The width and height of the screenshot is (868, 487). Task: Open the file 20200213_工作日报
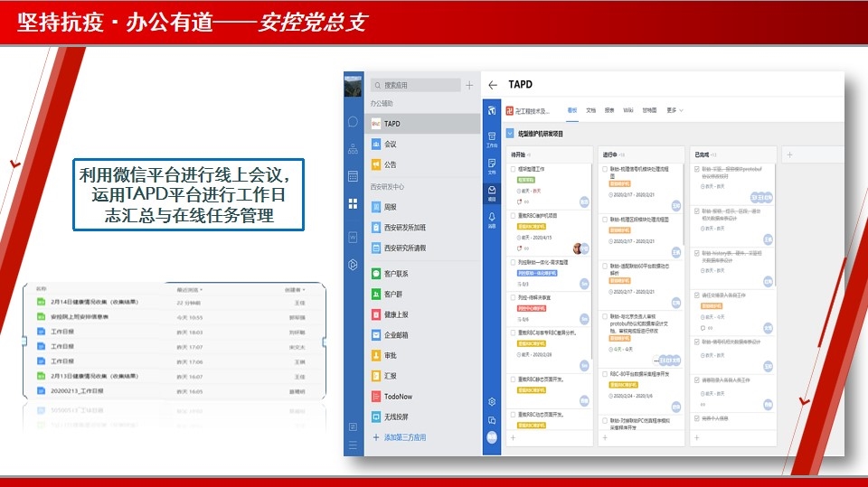pos(77,390)
